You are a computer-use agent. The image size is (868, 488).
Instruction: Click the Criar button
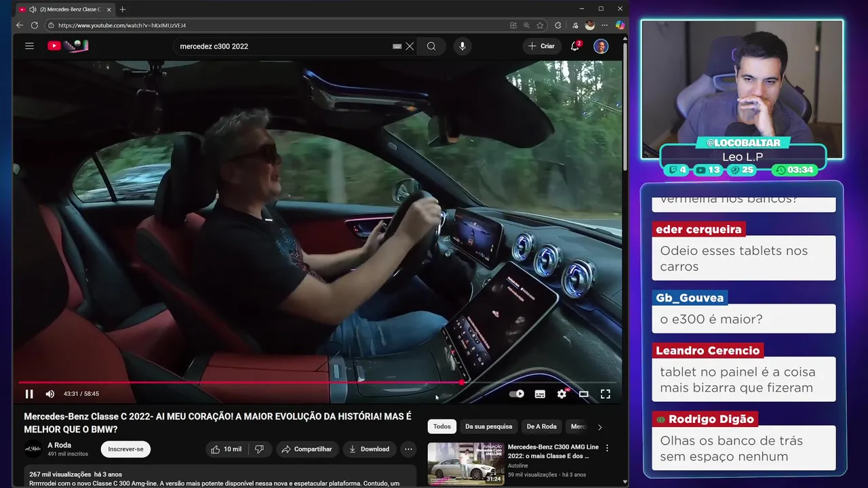tap(541, 46)
